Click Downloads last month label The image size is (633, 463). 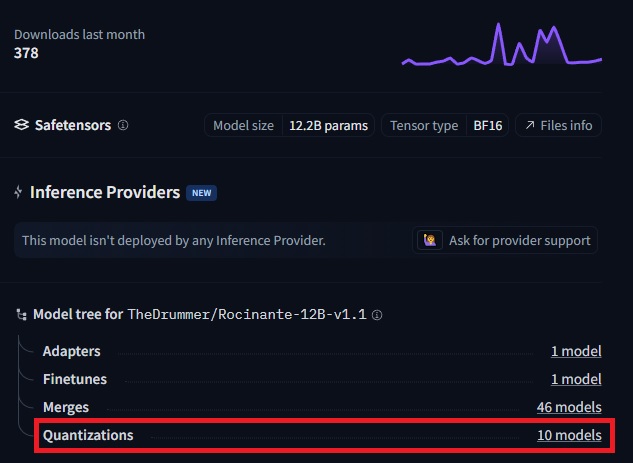(80, 34)
